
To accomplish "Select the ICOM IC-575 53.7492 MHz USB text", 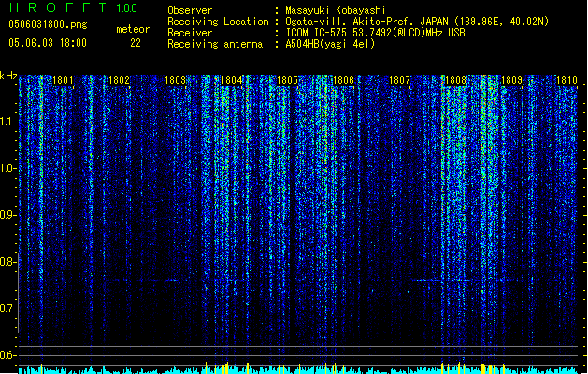I will pos(376,33).
